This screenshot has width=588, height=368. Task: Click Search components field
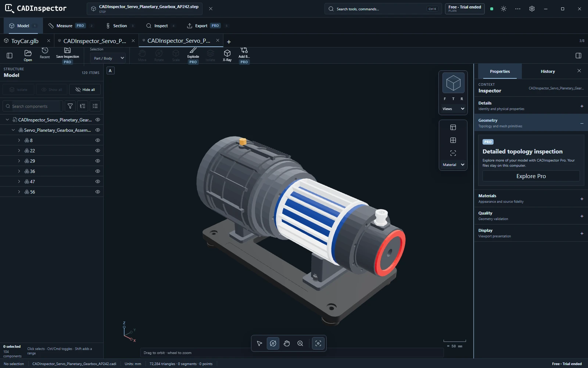click(33, 106)
